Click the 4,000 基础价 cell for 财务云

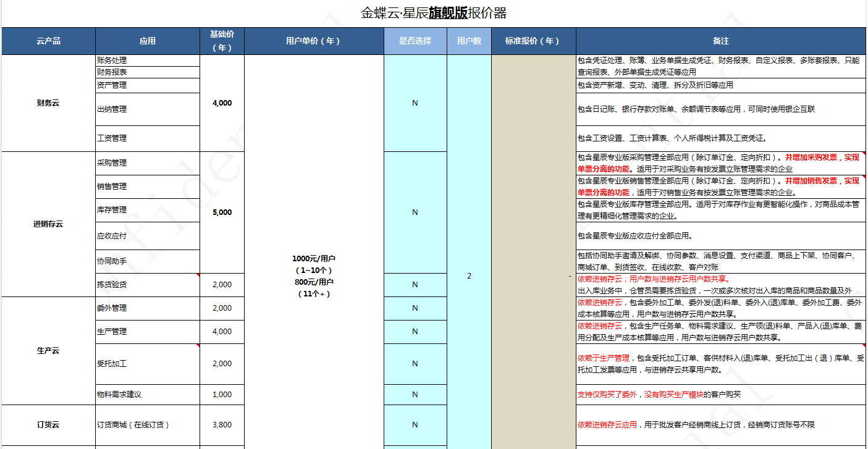tap(222, 103)
